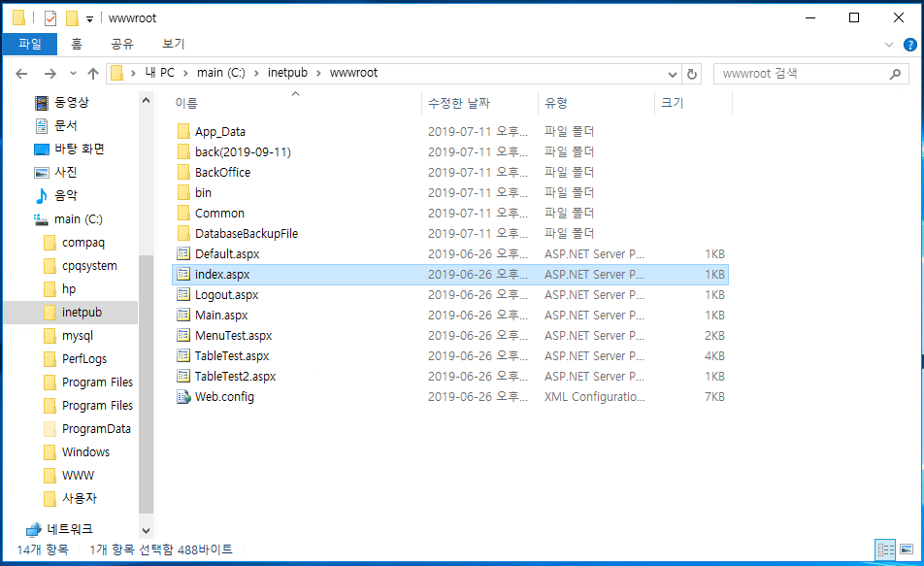This screenshot has height=566, width=924.
Task: Expand the ribbon with the chevron
Action: pyautogui.click(x=889, y=45)
